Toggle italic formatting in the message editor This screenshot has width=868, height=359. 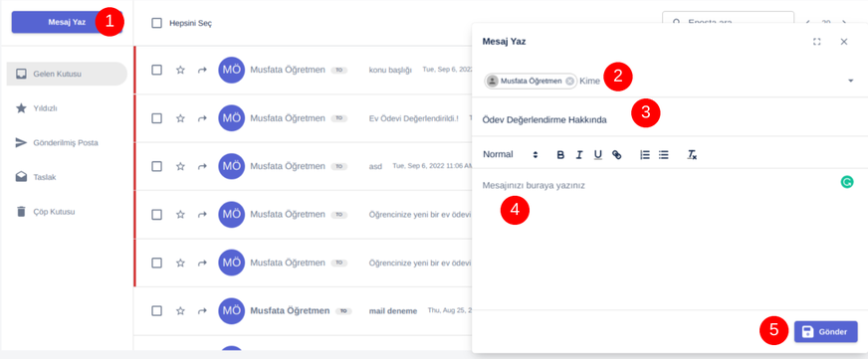[x=579, y=155]
